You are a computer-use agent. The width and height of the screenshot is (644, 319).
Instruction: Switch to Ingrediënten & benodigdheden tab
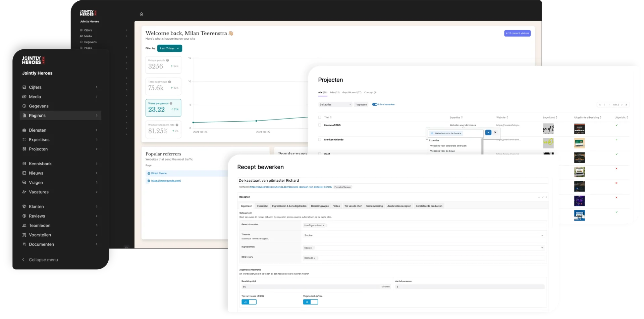(289, 206)
